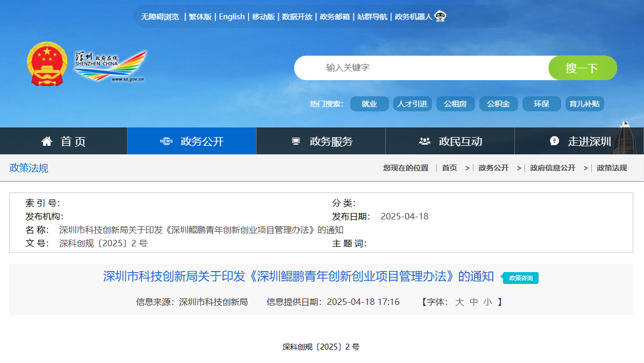Switch article font size to 大
Viewport: 644px width, 363px height.
pyautogui.click(x=459, y=302)
